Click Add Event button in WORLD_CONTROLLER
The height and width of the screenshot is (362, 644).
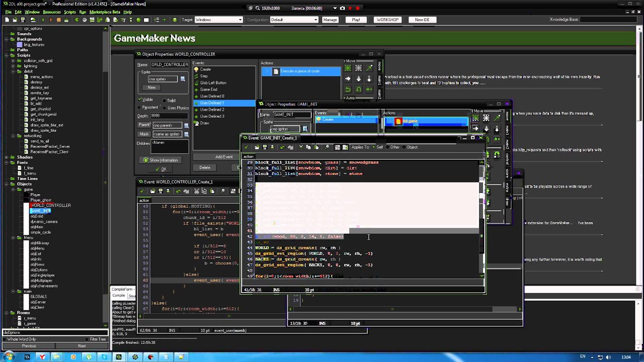pyautogui.click(x=224, y=157)
